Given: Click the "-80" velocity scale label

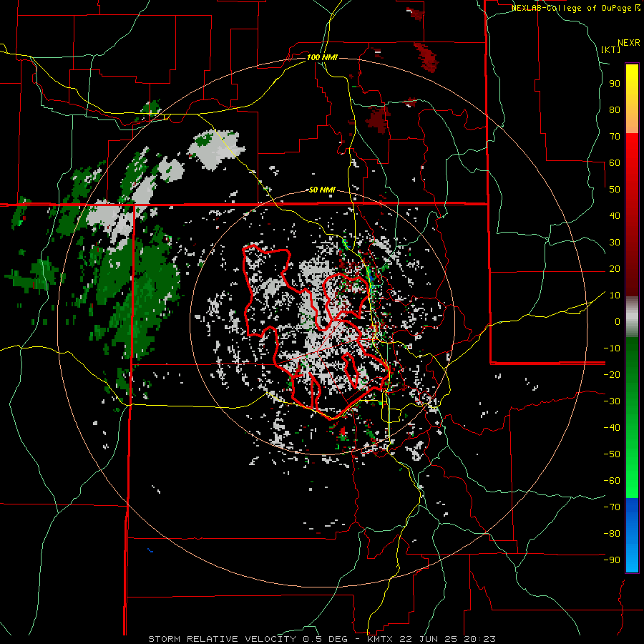Looking at the screenshot, I should point(612,534).
